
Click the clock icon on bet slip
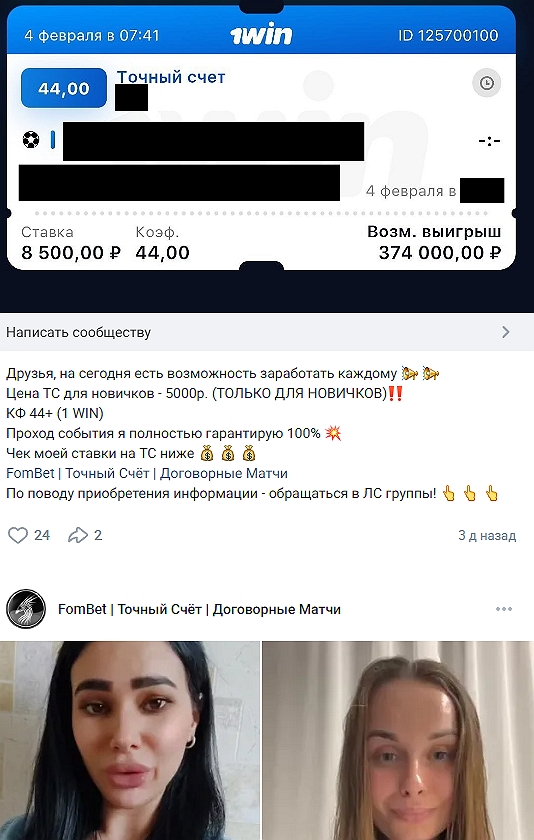(x=486, y=83)
